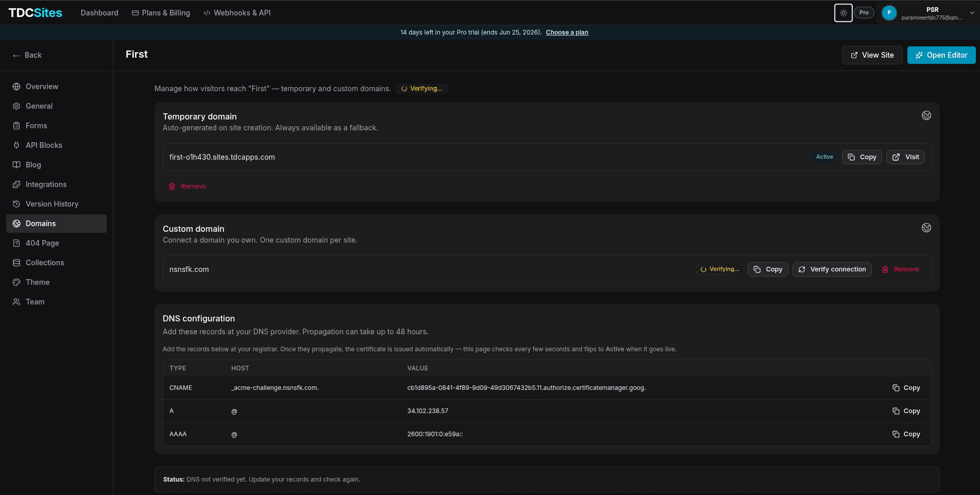
Task: Copy the temporary domain first-o1h430
Action: tap(862, 157)
